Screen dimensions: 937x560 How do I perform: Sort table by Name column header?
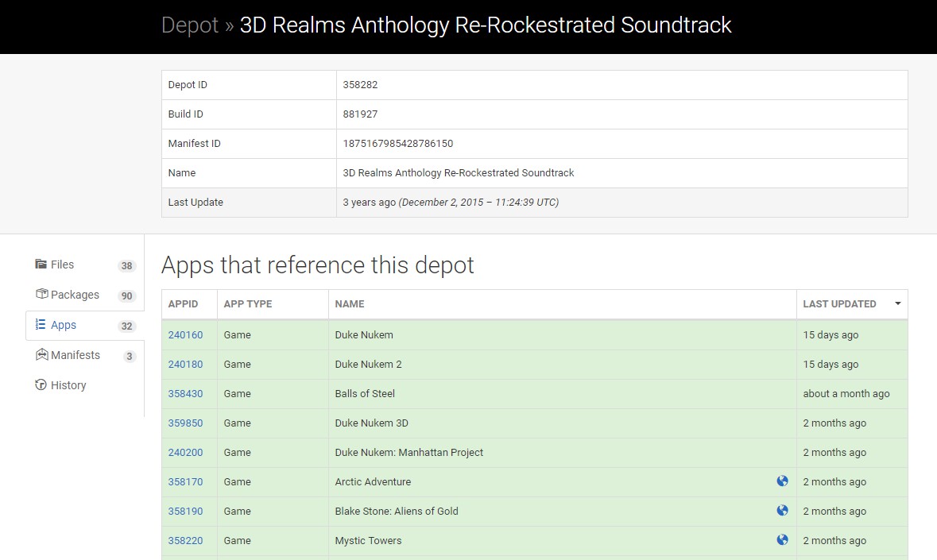point(350,303)
